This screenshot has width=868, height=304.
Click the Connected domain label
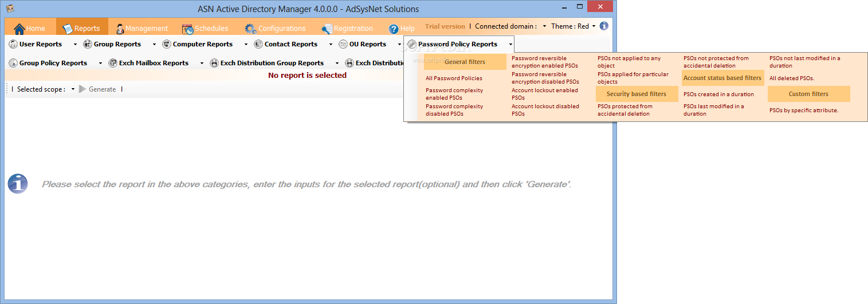(x=506, y=26)
